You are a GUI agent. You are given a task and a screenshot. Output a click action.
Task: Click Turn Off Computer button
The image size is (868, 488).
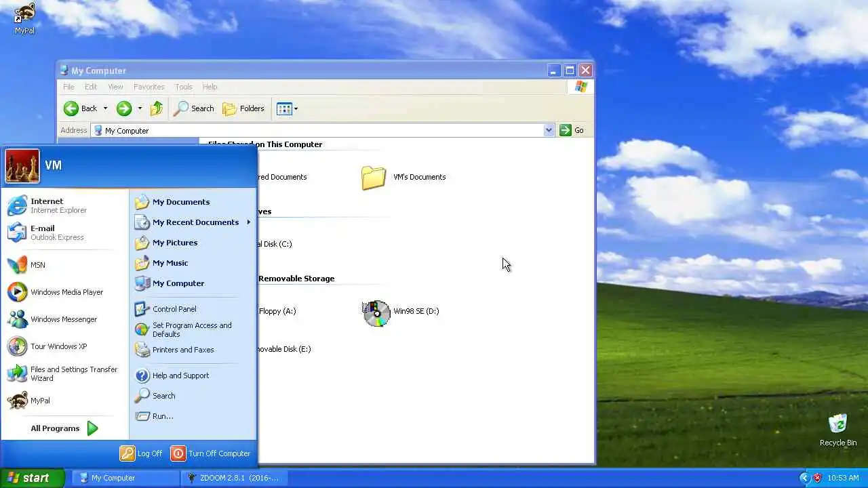(211, 453)
